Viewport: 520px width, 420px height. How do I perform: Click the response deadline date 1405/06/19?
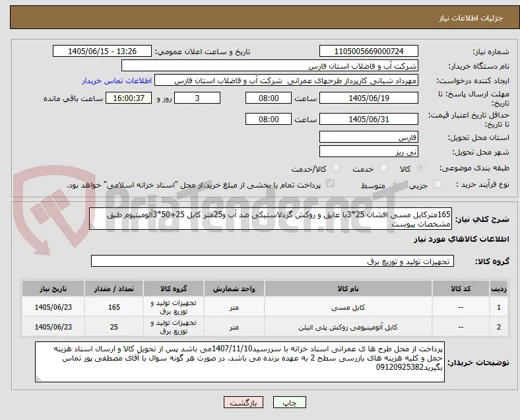click(x=369, y=98)
